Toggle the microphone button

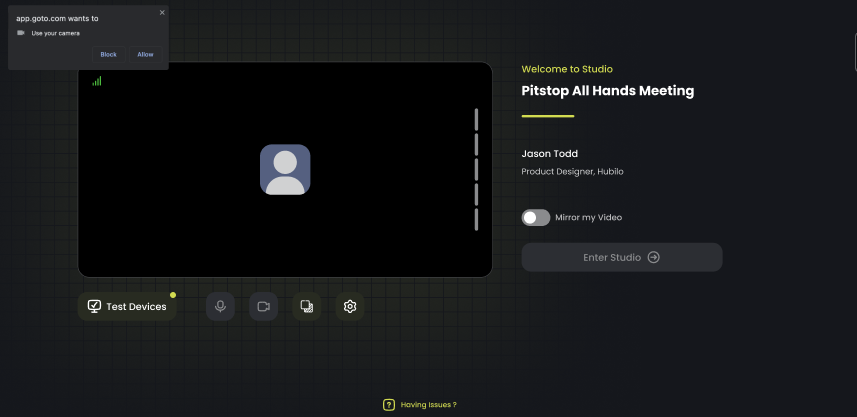click(x=220, y=307)
